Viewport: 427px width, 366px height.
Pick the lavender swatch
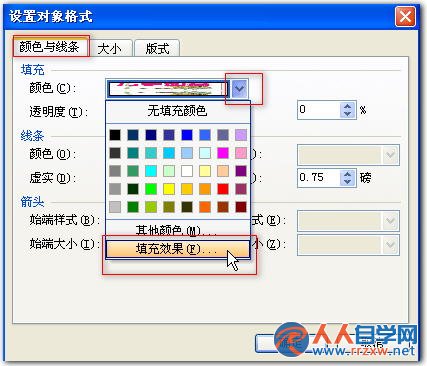[x=241, y=135]
